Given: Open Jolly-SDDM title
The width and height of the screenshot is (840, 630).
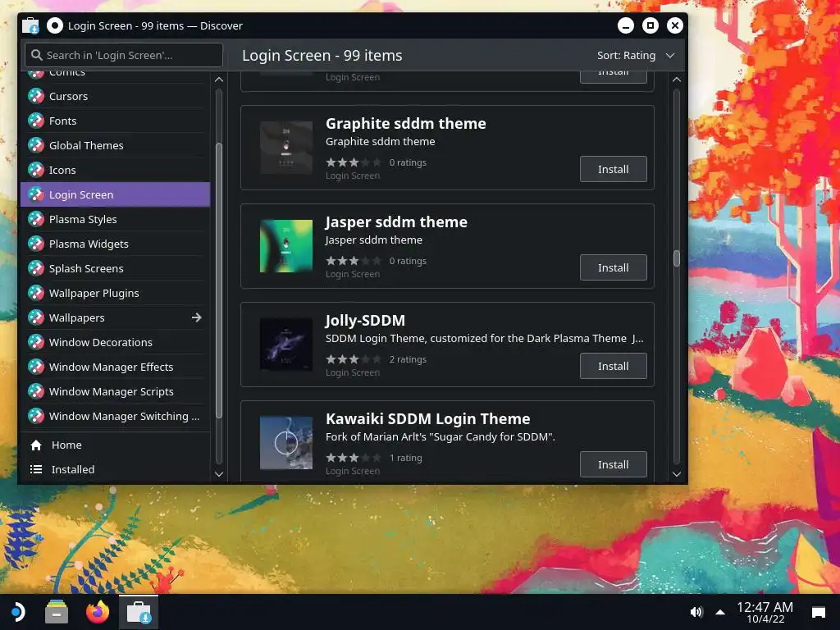Looking at the screenshot, I should [x=365, y=321].
